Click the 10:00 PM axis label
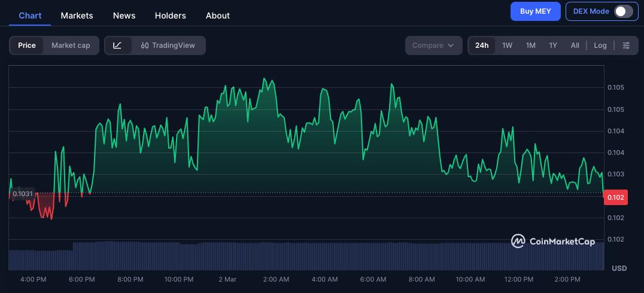This screenshot has width=644, height=293. [179, 279]
